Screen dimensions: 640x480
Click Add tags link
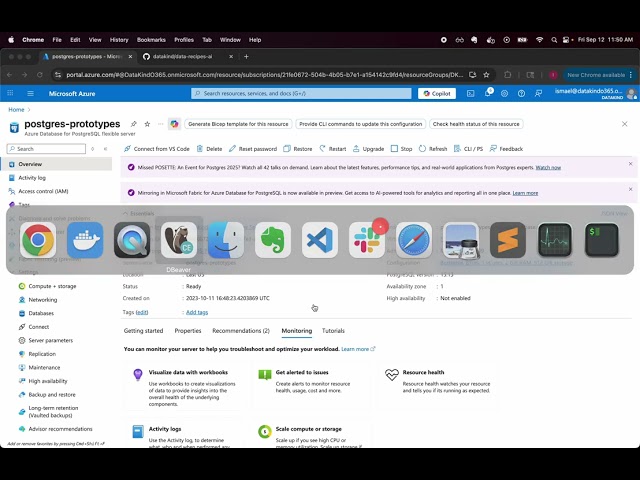click(197, 312)
